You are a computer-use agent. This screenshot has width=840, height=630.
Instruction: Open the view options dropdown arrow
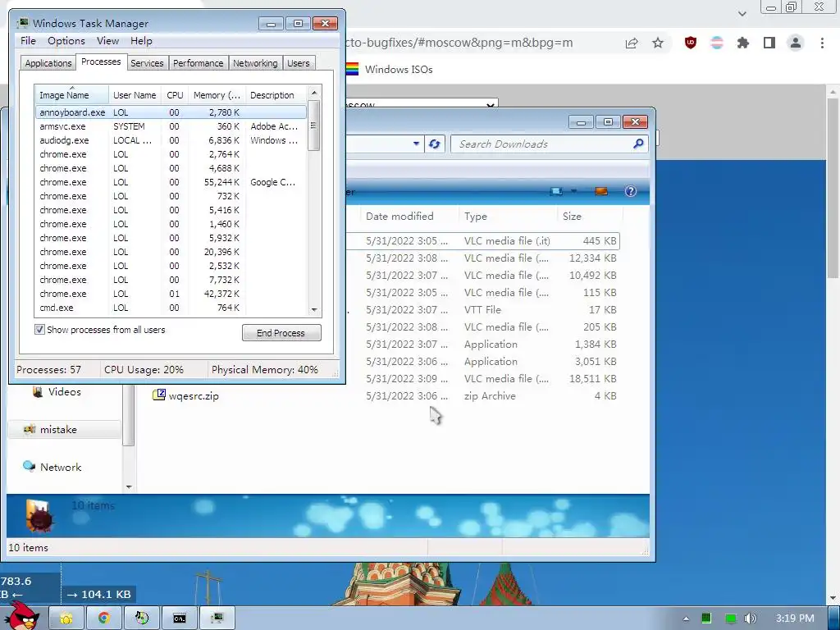pos(573,191)
